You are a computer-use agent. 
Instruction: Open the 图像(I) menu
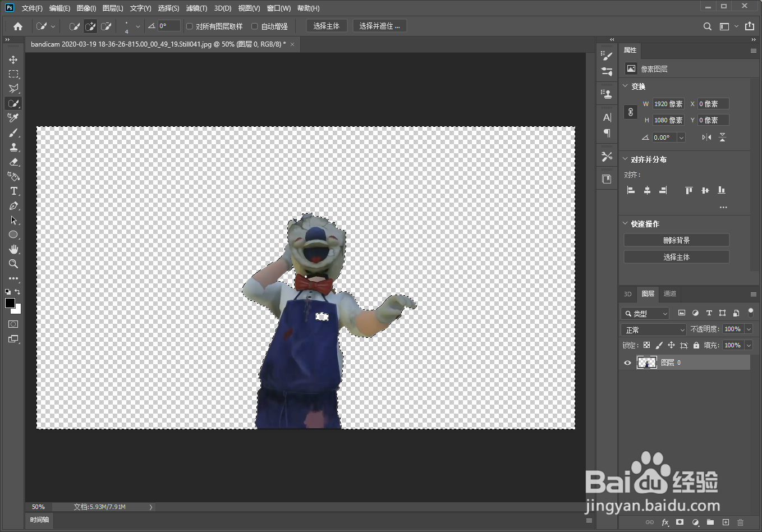click(86, 8)
